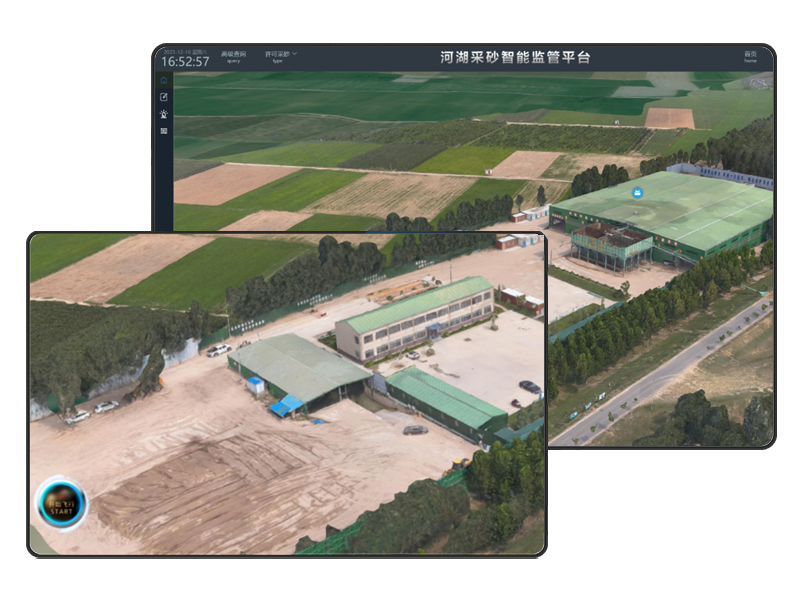This screenshot has width=800, height=600.
Task: Go to 首页 (home) in the top bar
Action: 750,56
